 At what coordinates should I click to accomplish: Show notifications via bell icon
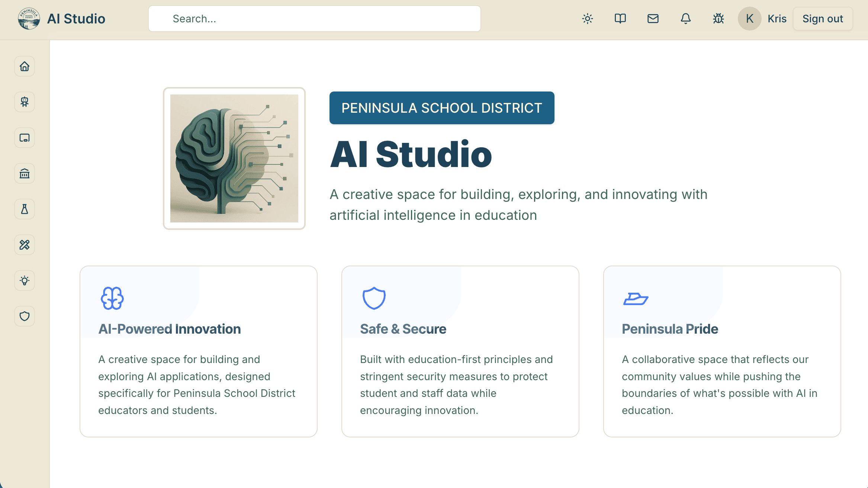(x=686, y=19)
